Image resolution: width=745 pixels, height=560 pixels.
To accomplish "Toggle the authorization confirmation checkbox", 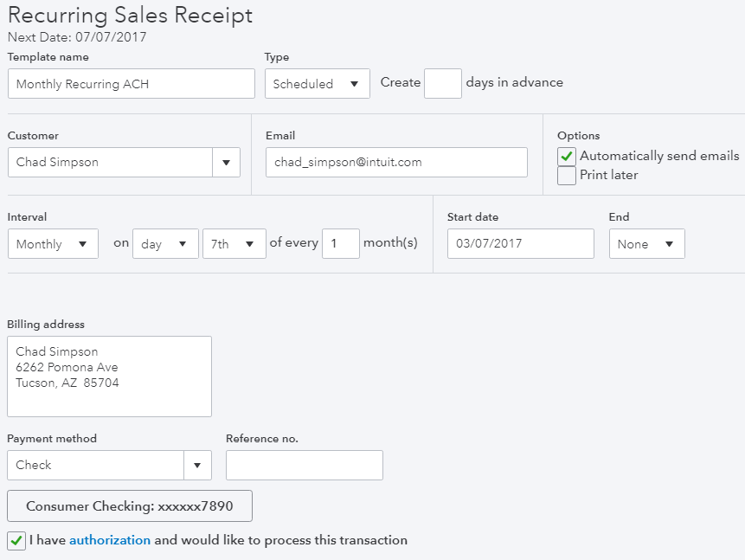I will pos(16,541).
